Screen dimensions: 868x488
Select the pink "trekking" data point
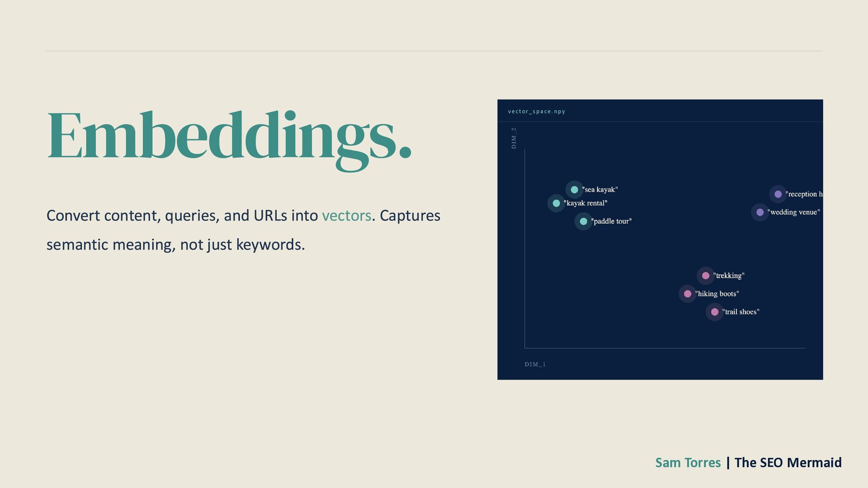point(705,276)
